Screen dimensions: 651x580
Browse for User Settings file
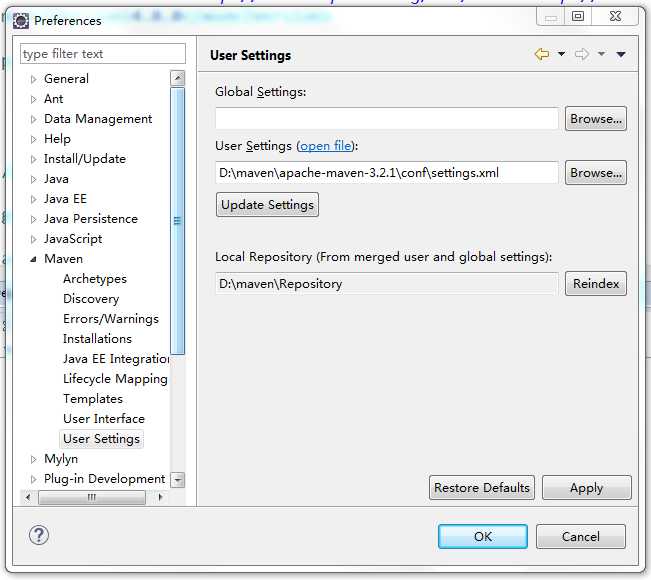(596, 173)
